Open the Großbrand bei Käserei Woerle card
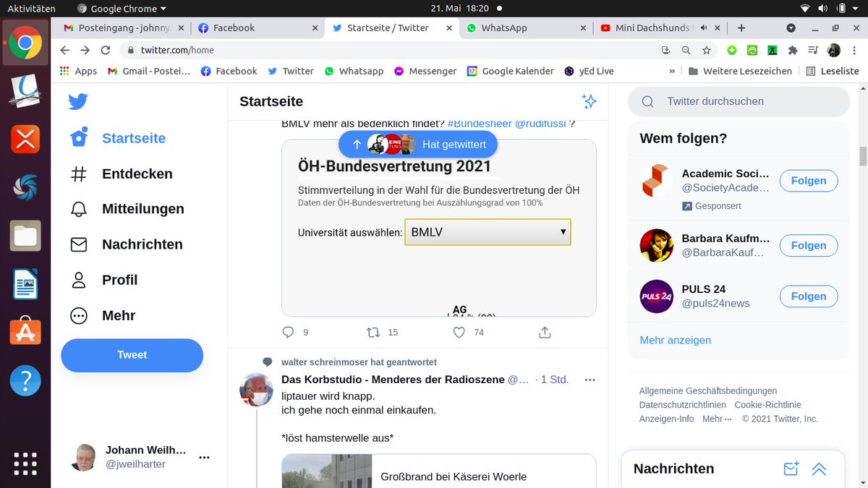868x488 pixels. point(438,471)
